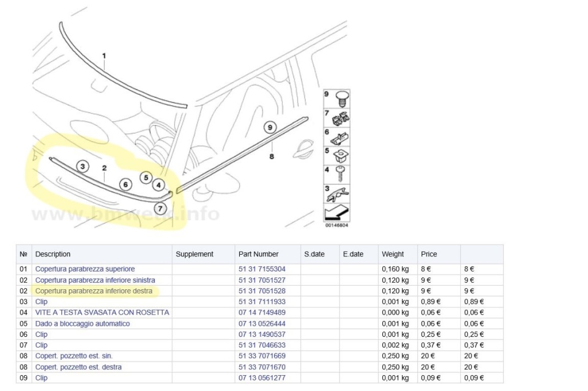The width and height of the screenshot is (588, 391).
Task: Click part number 51 31 7155304
Action: 262,269
